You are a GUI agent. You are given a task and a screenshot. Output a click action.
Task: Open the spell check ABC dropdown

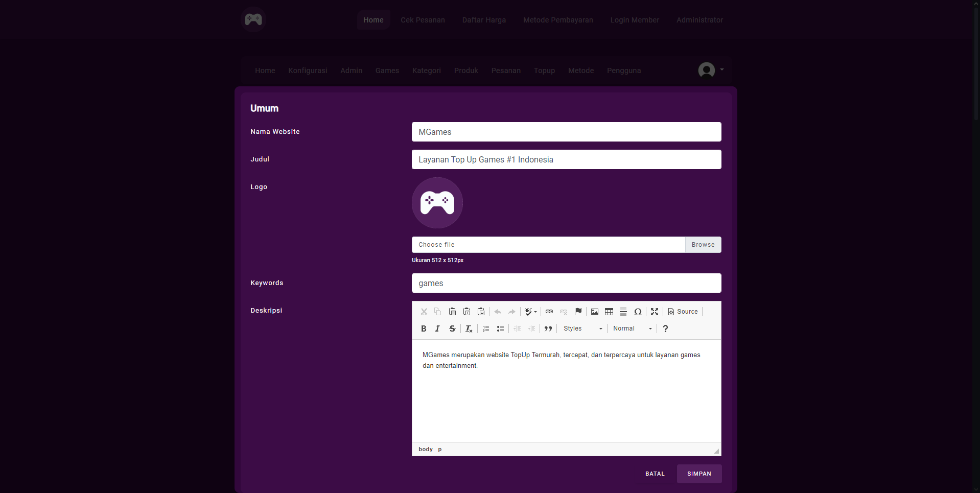tap(531, 312)
